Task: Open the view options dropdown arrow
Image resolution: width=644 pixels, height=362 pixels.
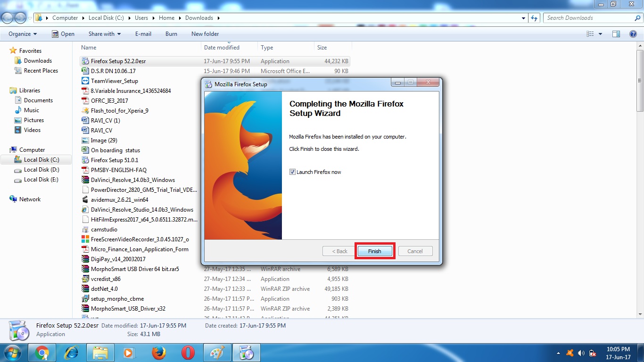Action: [x=600, y=34]
